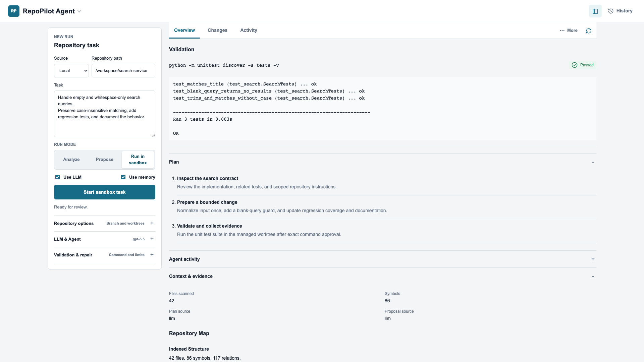This screenshot has height=362, width=644.
Task: Open the Source Local dropdown
Action: click(x=71, y=71)
